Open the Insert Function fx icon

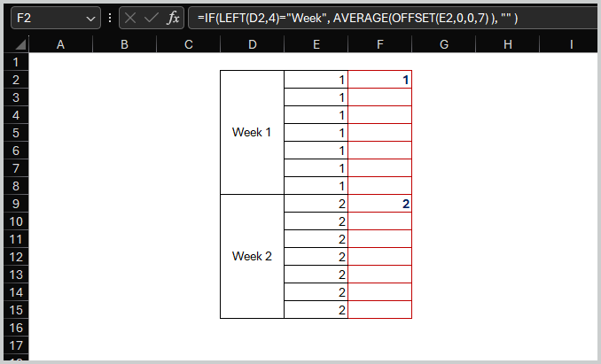click(173, 18)
